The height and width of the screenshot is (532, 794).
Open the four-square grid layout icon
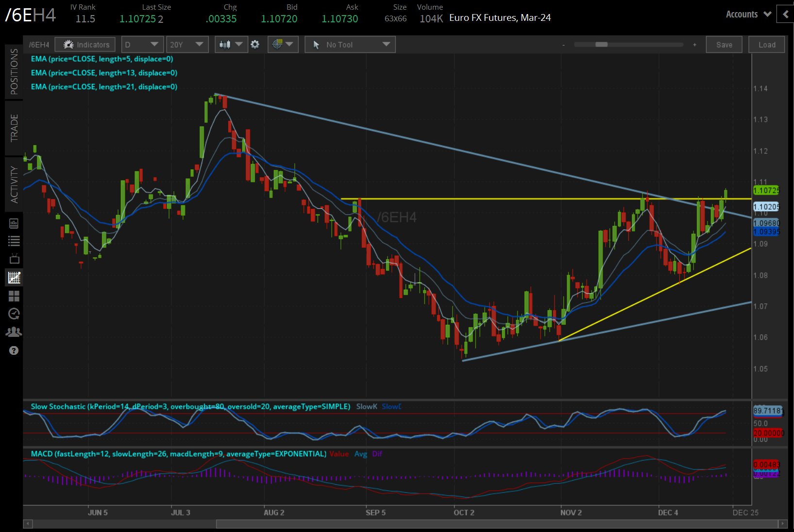pos(14,296)
